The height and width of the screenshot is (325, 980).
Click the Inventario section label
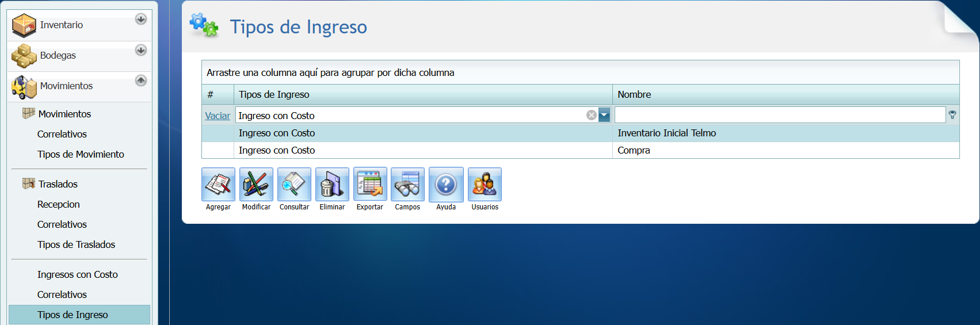62,25
